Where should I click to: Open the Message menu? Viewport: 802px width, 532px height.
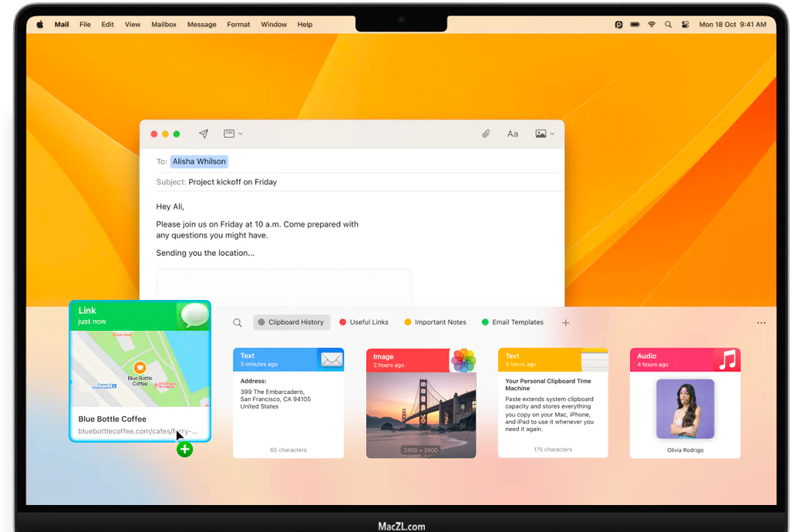(x=201, y=24)
